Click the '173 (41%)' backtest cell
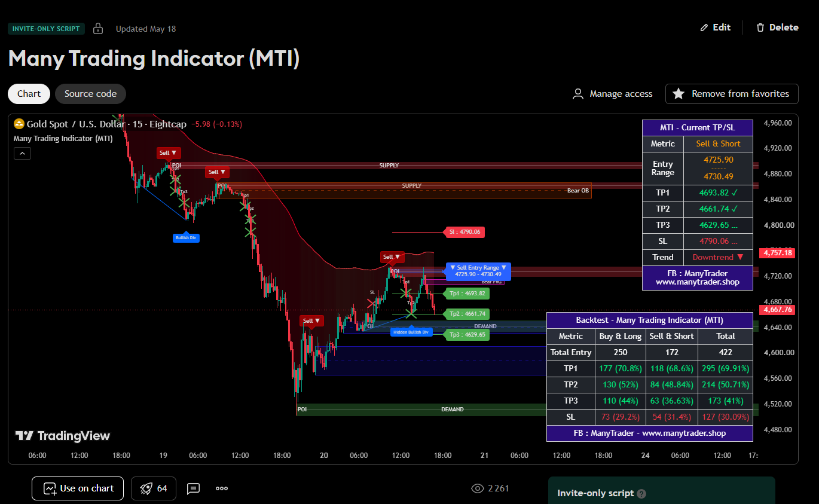This screenshot has width=819, height=504. click(x=726, y=401)
